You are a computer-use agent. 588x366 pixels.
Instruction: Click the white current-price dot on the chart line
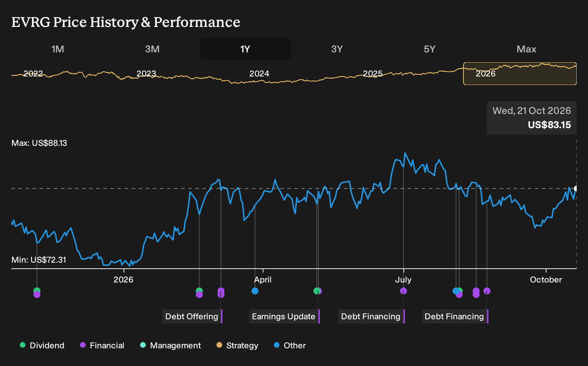point(576,188)
